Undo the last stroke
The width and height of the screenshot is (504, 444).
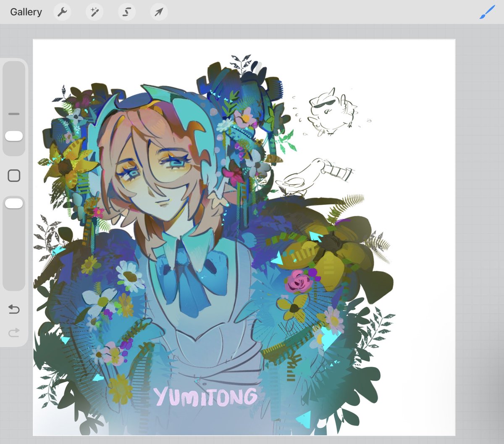[14, 310]
